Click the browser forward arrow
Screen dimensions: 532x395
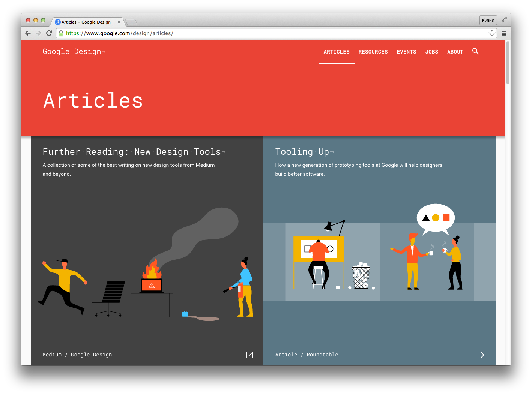38,33
